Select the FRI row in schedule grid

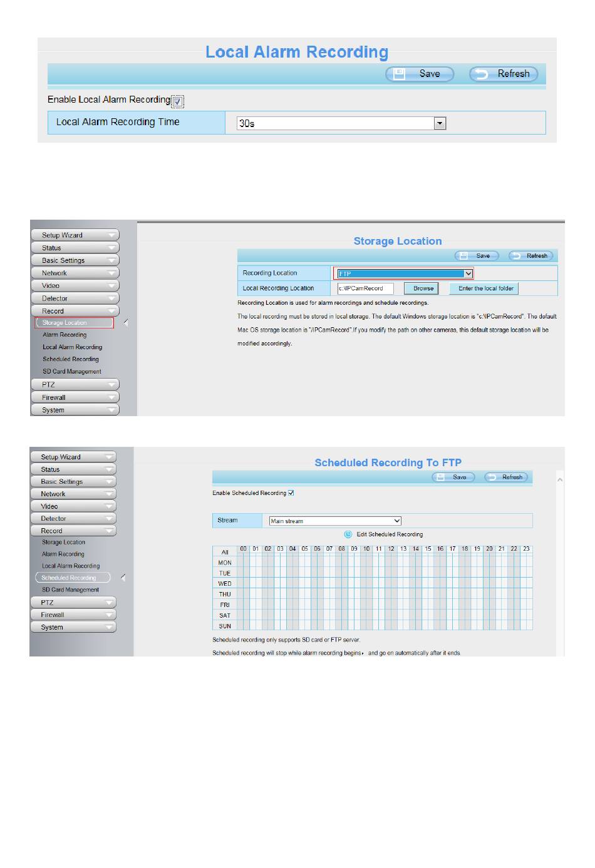click(225, 605)
